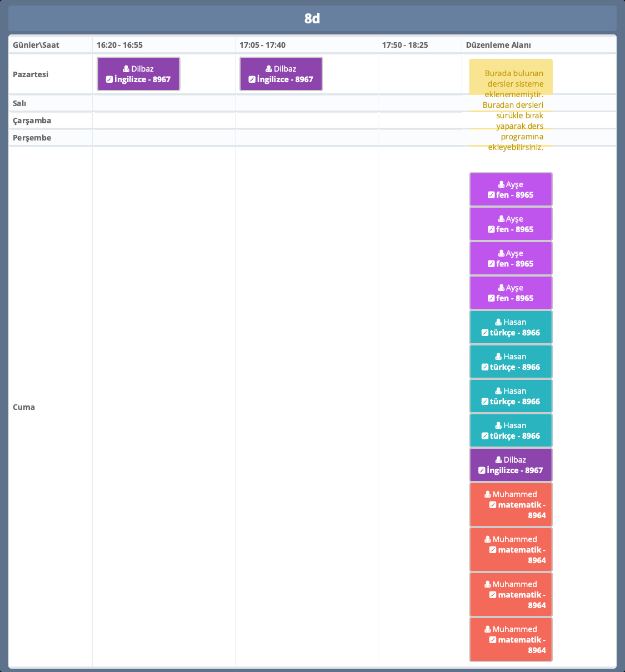Viewport: 625px width, 672px height.
Task: Click the Çarşamba row label
Action: click(x=32, y=121)
